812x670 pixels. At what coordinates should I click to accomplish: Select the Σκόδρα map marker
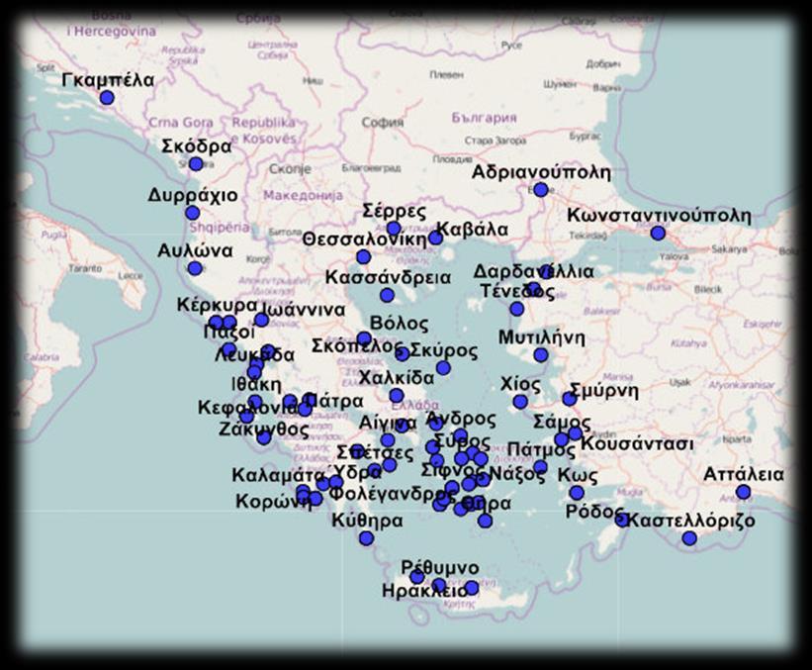tap(196, 163)
